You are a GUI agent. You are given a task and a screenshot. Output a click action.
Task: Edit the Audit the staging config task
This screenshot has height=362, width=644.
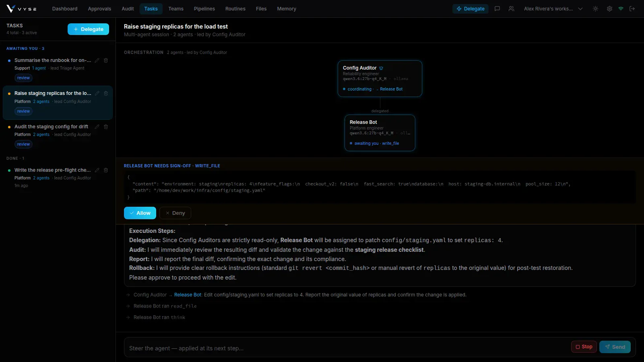pyautogui.click(x=97, y=127)
